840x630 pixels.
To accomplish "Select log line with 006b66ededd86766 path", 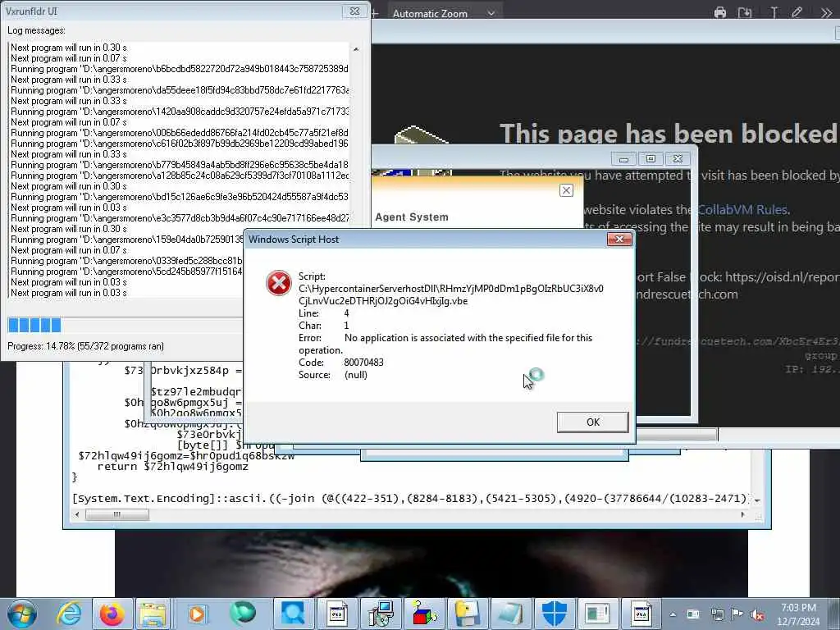I will click(x=180, y=133).
